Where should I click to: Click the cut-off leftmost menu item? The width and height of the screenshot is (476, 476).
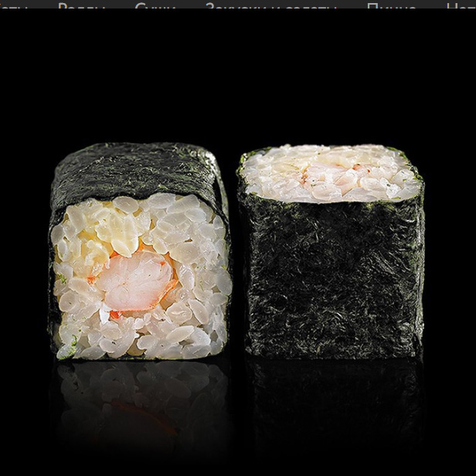pos(14,6)
